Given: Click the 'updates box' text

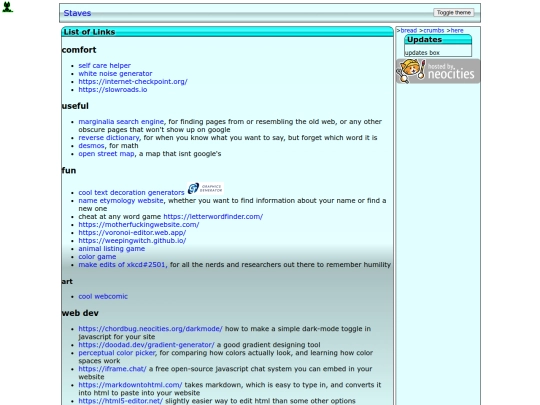Looking at the screenshot, I should pyautogui.click(x=422, y=53).
